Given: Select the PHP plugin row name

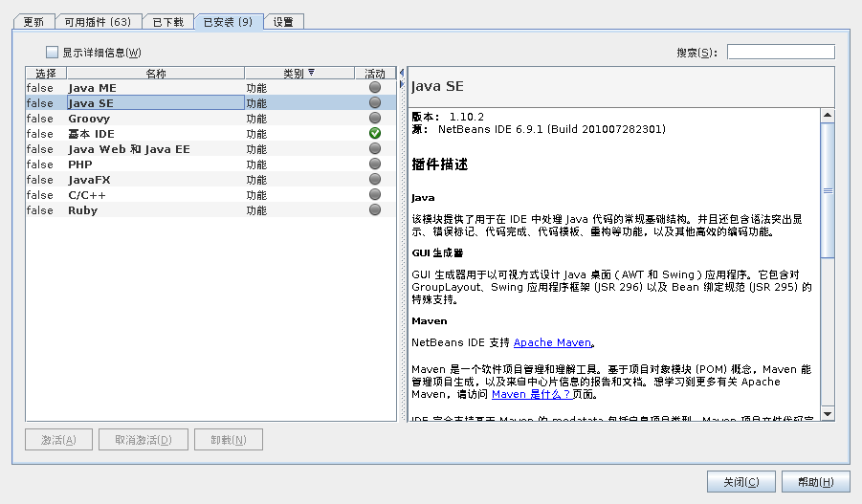Looking at the screenshot, I should pyautogui.click(x=80, y=164).
